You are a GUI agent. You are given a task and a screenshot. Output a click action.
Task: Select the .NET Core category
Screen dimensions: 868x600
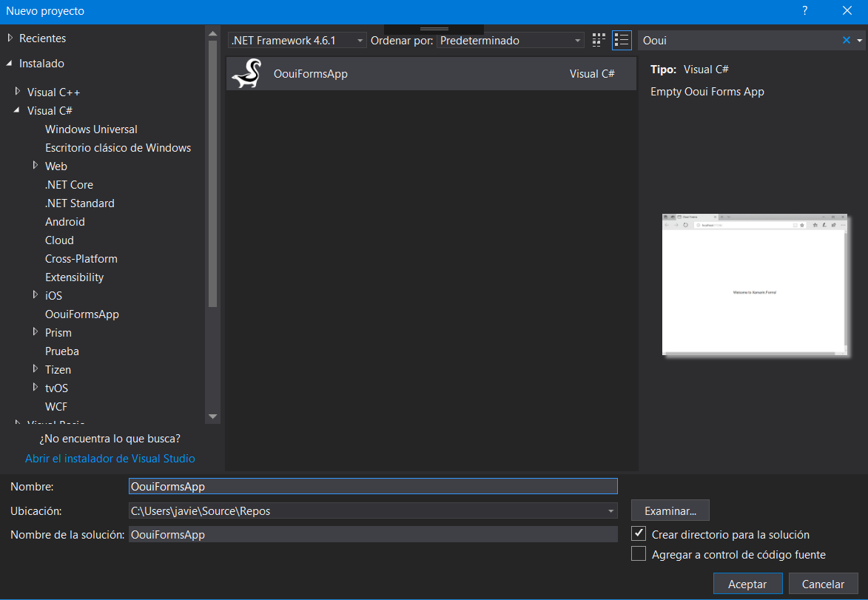coord(70,185)
